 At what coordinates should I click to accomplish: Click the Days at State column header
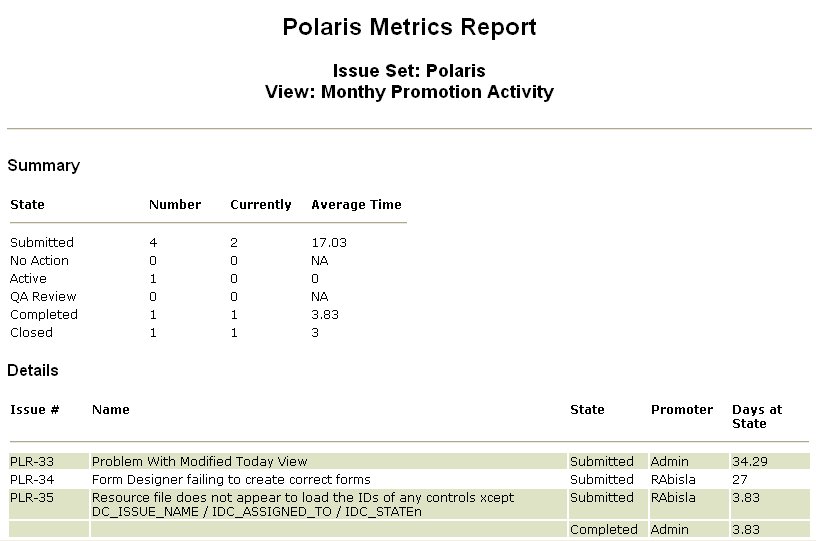tap(757, 417)
